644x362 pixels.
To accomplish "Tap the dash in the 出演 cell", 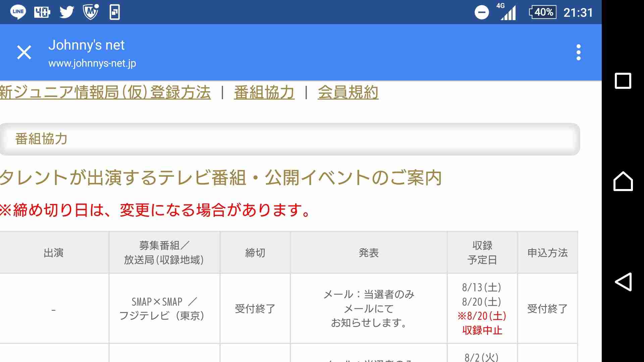I will click(x=54, y=310).
